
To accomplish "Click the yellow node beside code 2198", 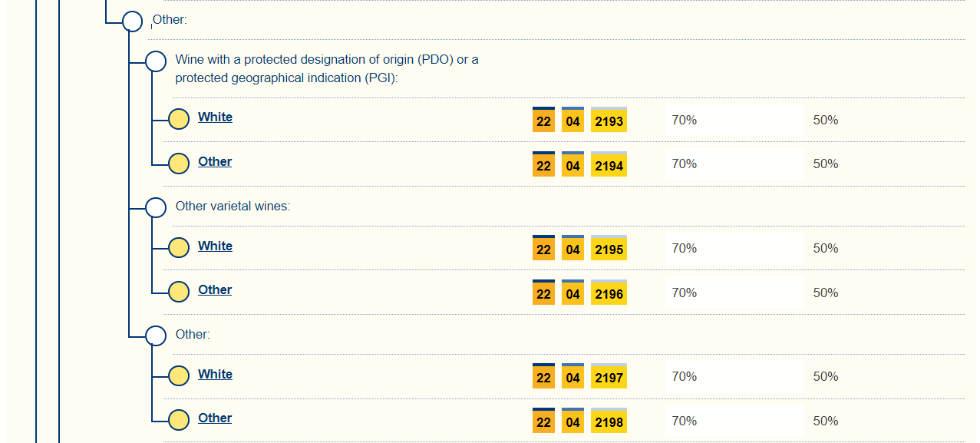I will point(179,420).
